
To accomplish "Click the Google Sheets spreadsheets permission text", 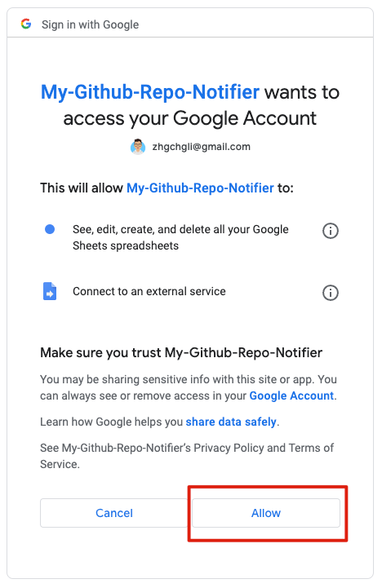I will point(180,237).
